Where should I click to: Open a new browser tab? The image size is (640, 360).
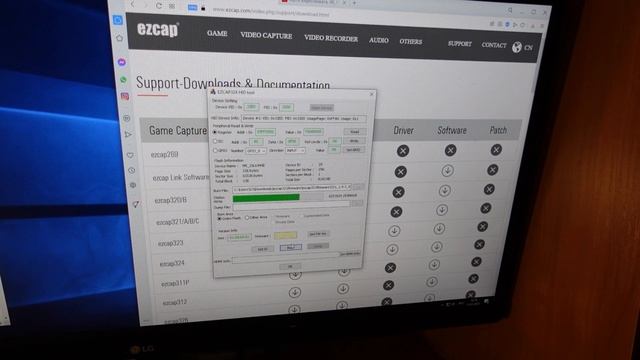click(354, 3)
